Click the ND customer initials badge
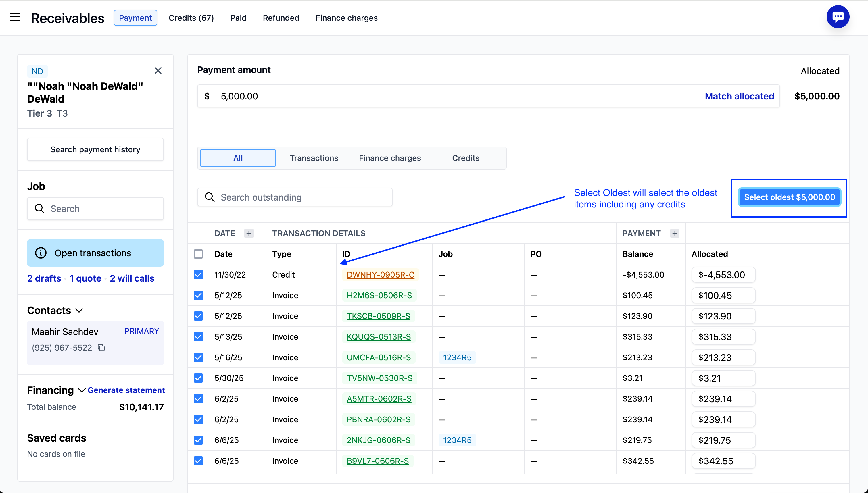The image size is (868, 493). tap(37, 72)
